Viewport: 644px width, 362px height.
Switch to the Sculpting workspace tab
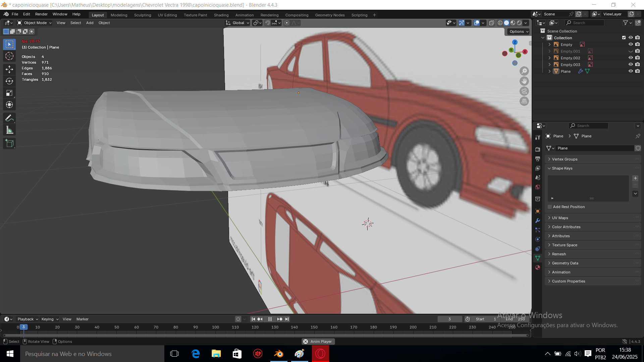point(143,15)
